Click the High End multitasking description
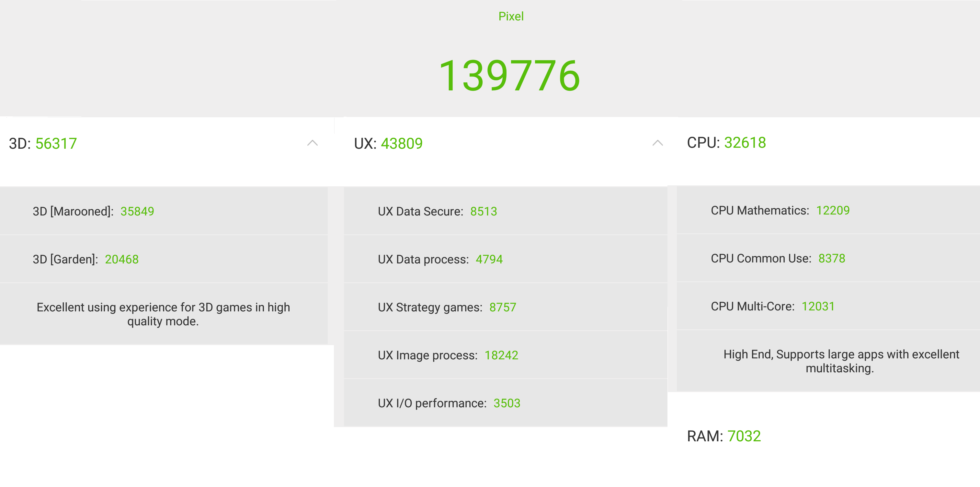980x487 pixels. tap(841, 361)
